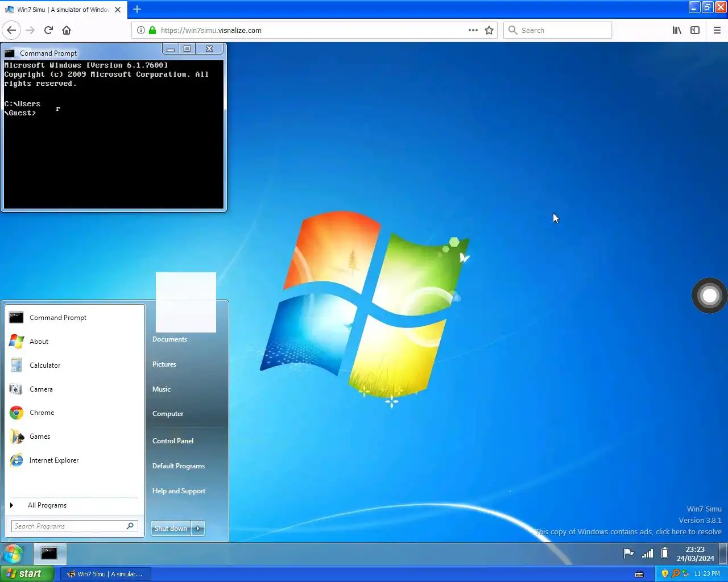Open Pictures in the Start menu
Screen dimensions: 728x582
click(x=164, y=364)
